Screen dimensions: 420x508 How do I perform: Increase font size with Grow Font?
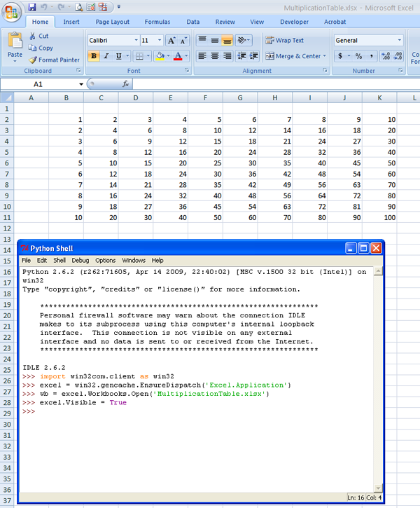[x=171, y=41]
